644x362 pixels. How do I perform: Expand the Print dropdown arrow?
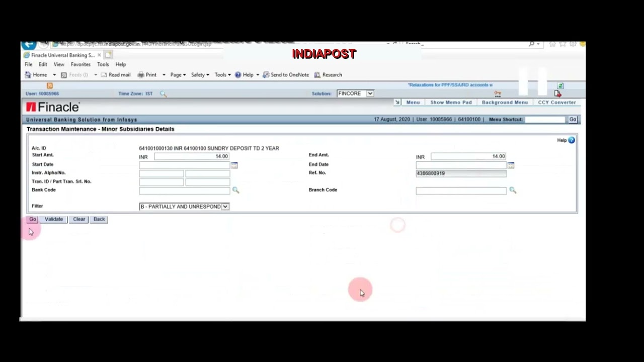(164, 75)
